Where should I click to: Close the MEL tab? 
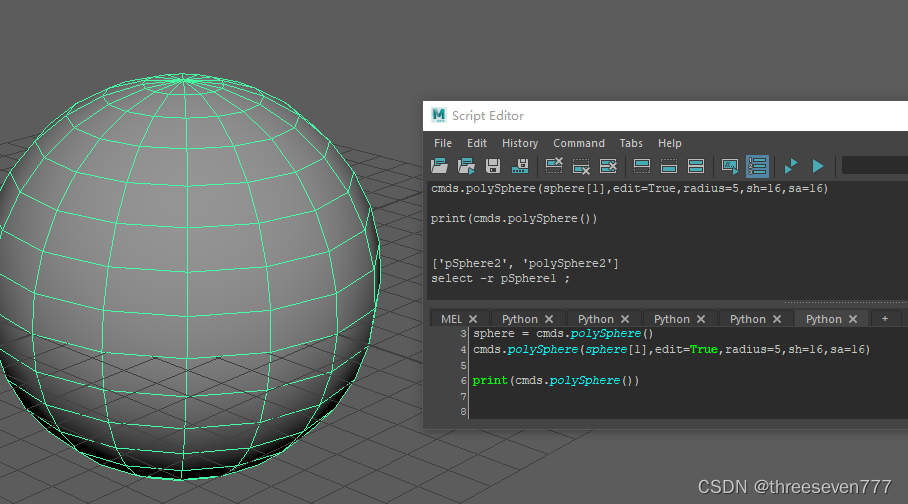pos(473,319)
